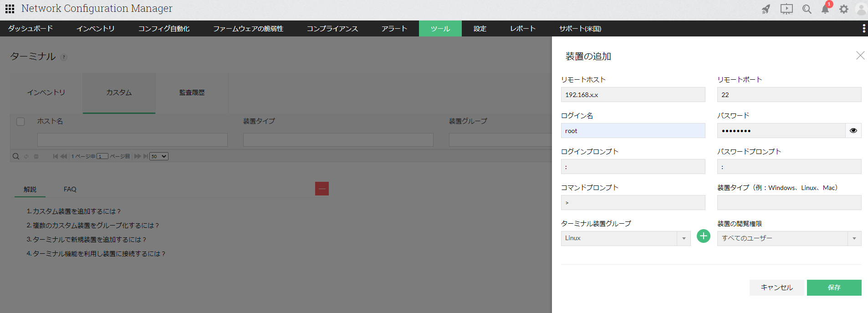Image resolution: width=868 pixels, height=313 pixels.
Task: Close the 装置の追加 panel
Action: 860,56
